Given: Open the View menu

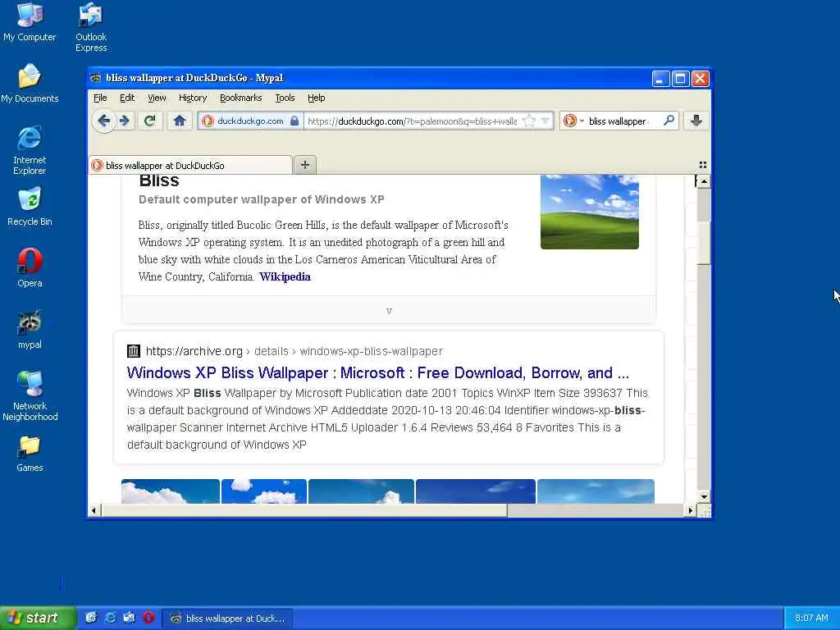Looking at the screenshot, I should click(157, 98).
